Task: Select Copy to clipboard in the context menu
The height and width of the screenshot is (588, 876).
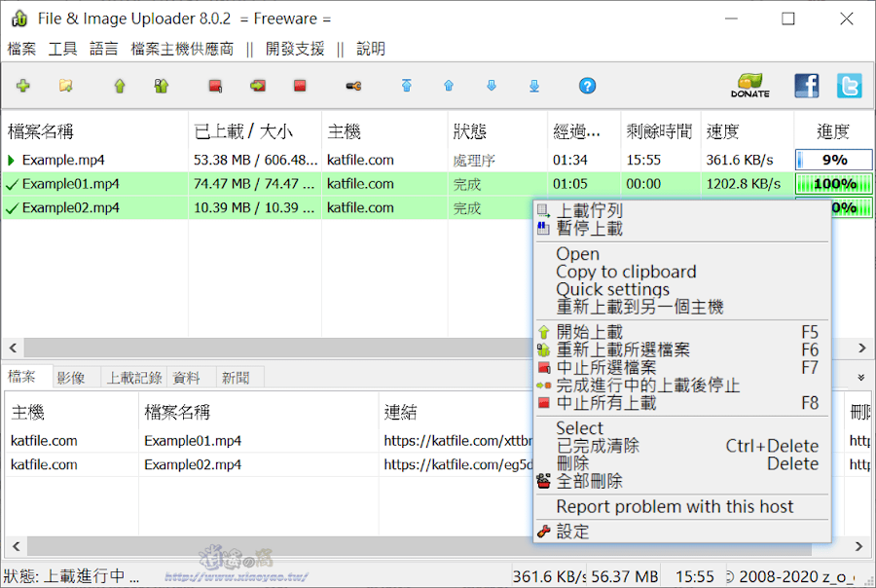Action: pos(625,272)
